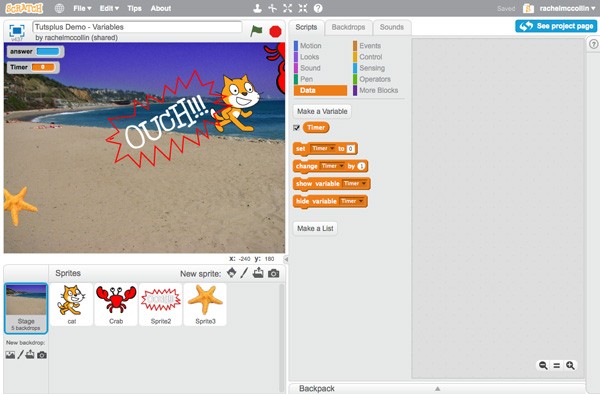Select the Sprite3 starfish thumbnail
The width and height of the screenshot is (600, 394).
click(205, 304)
